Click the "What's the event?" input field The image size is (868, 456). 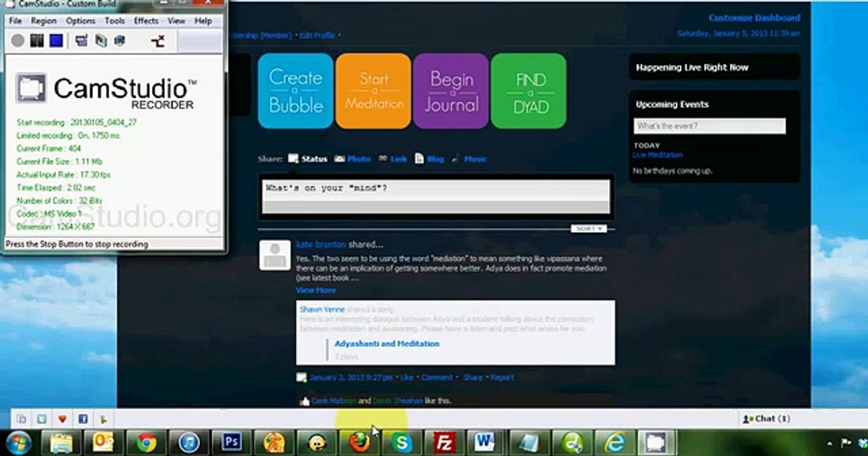point(710,126)
